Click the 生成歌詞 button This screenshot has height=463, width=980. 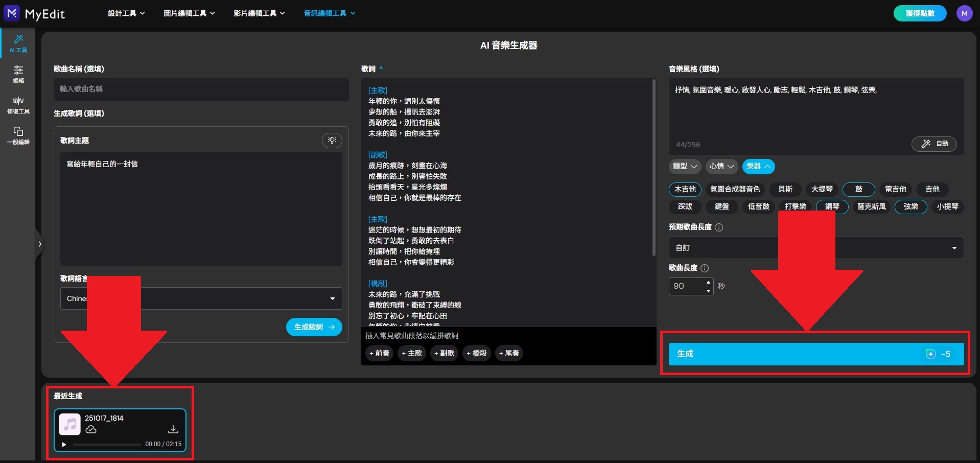point(314,327)
